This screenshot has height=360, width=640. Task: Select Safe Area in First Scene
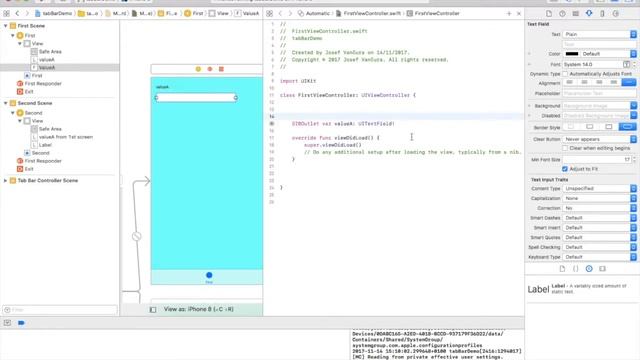[50, 51]
